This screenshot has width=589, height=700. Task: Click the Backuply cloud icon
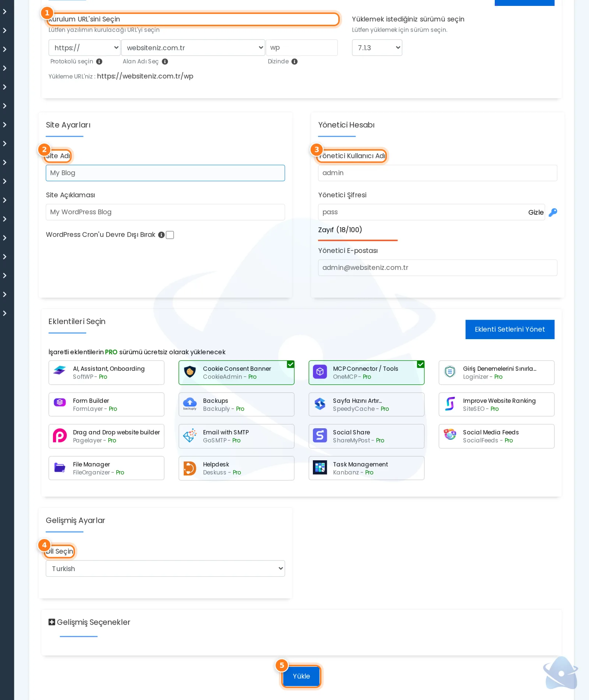click(x=190, y=404)
